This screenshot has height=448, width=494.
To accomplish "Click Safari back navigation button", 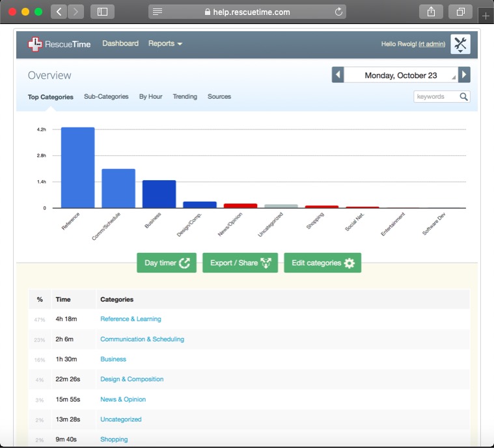I will 59,12.
